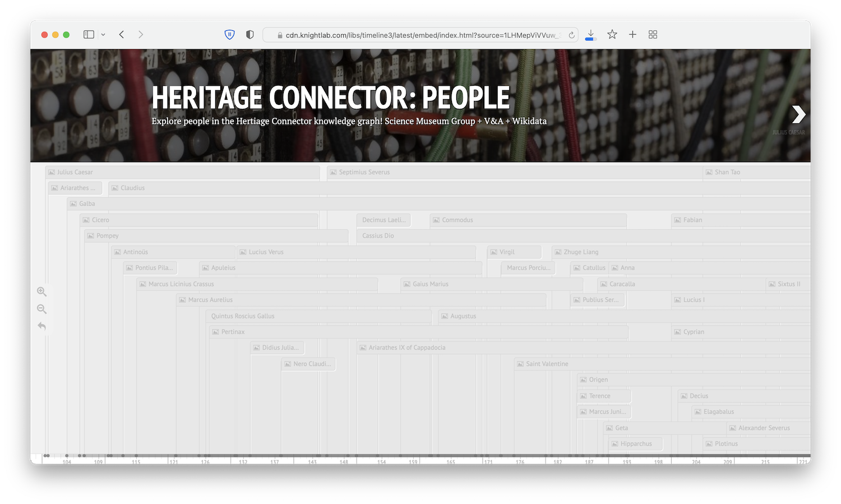Open the Geta timeline marker

tap(664, 428)
